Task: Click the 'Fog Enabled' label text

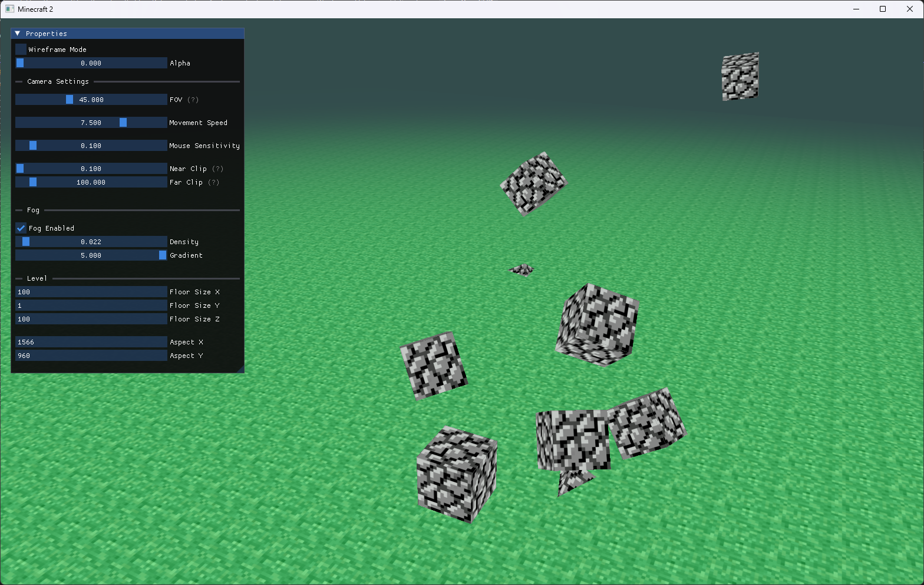Action: [51, 228]
